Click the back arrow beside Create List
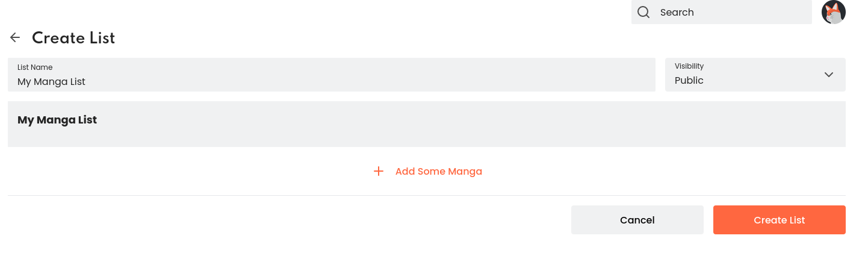868x253 pixels. 15,38
